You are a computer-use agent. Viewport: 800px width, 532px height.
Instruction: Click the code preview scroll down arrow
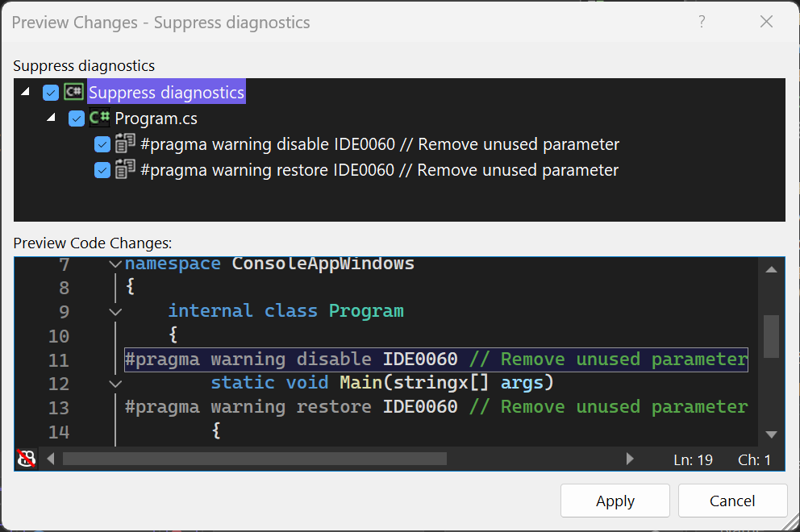772,434
